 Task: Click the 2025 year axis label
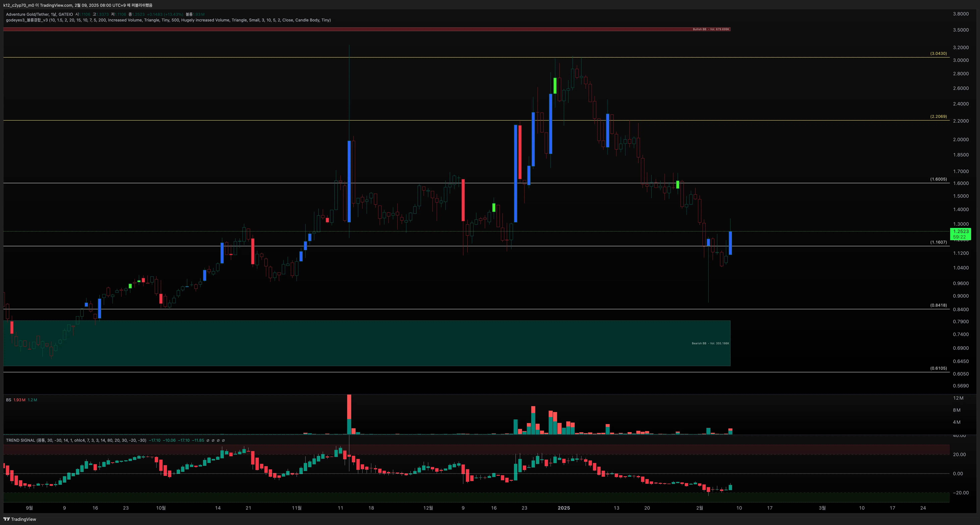pyautogui.click(x=564, y=508)
